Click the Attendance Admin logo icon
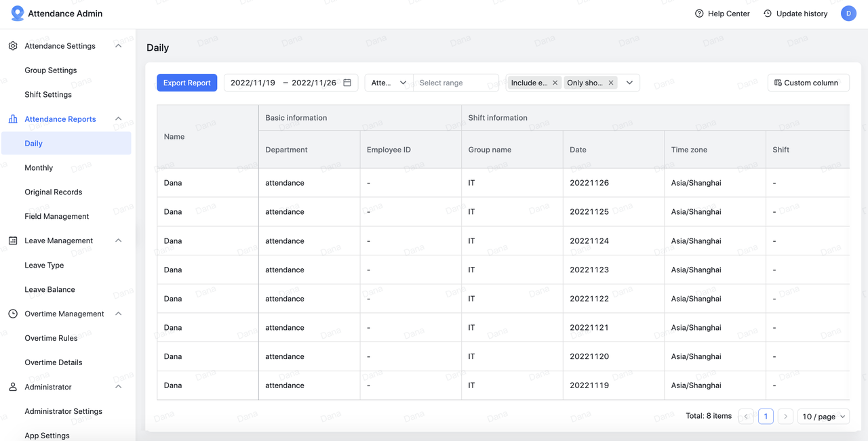This screenshot has height=441, width=868. point(18,14)
